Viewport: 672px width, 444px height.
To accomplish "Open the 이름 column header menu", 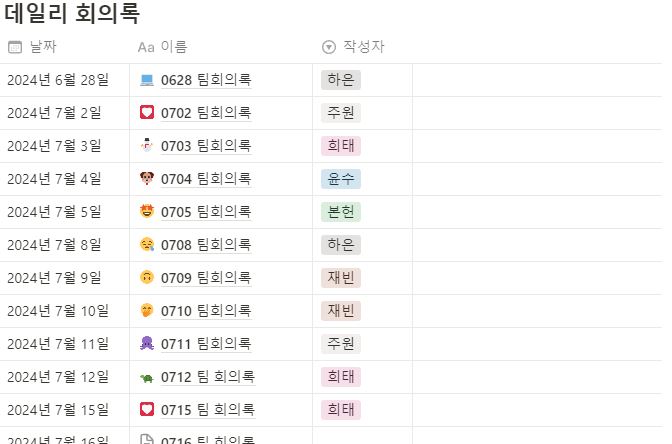I will pyautogui.click(x=162, y=47).
